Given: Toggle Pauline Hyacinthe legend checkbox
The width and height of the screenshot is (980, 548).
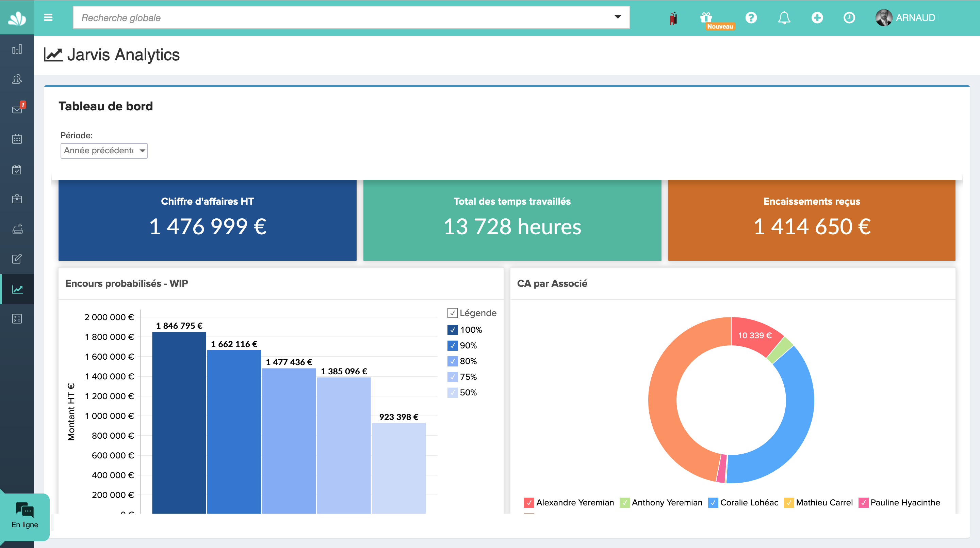Looking at the screenshot, I should pos(863,503).
